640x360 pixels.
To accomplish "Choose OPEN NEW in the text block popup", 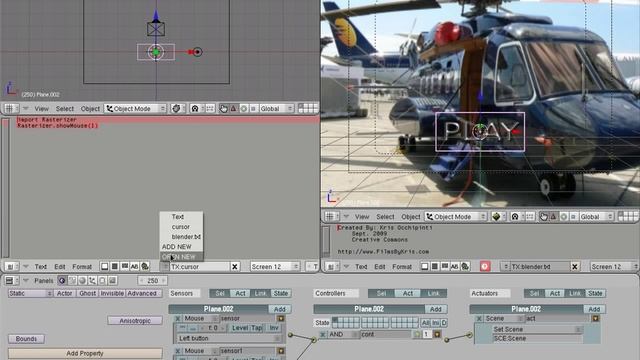I will tap(181, 257).
